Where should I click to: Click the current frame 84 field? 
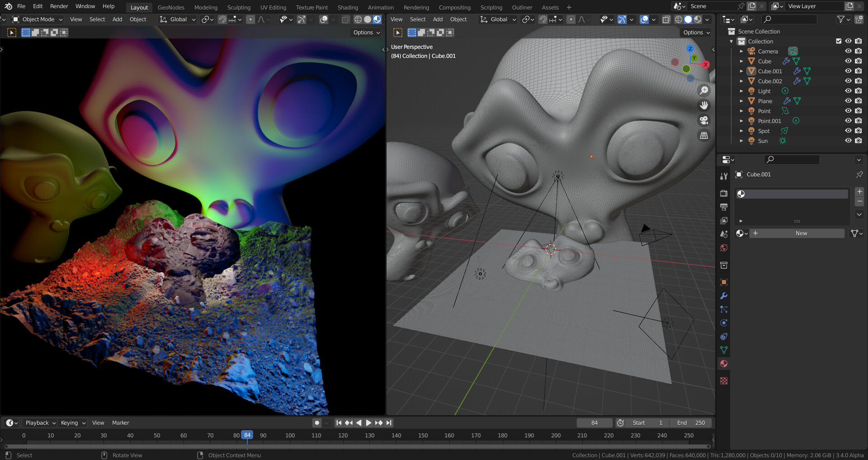coord(594,422)
